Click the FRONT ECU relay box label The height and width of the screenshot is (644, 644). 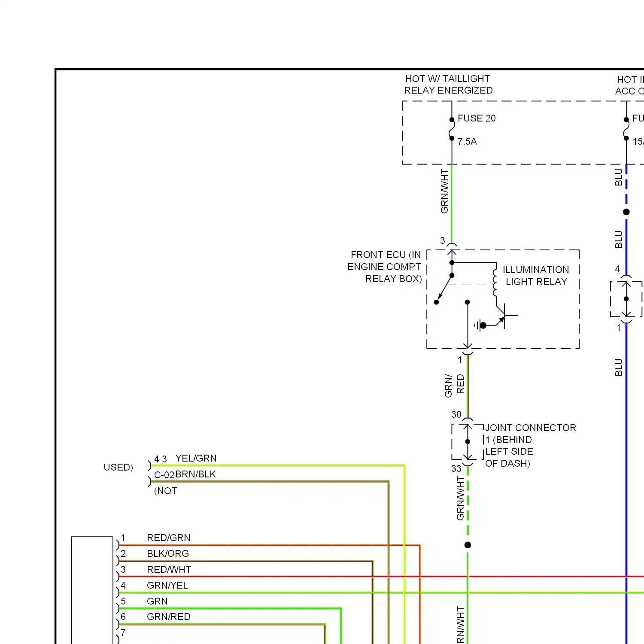tap(385, 267)
